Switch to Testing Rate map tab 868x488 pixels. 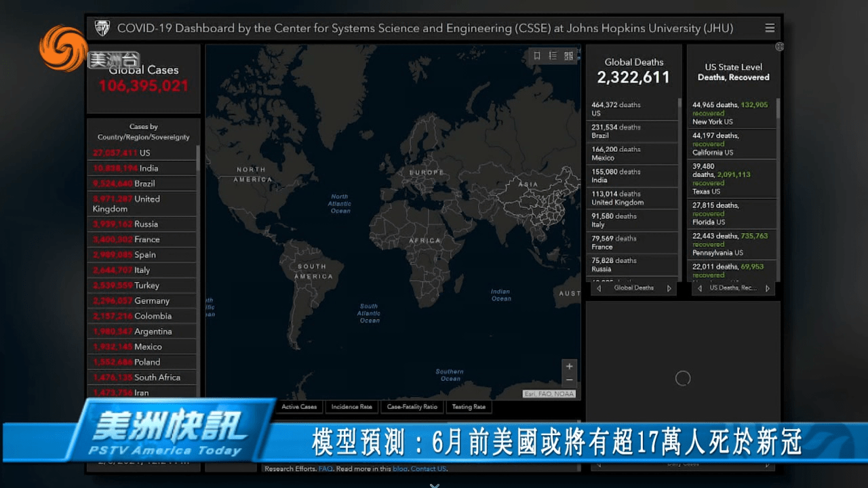point(469,407)
